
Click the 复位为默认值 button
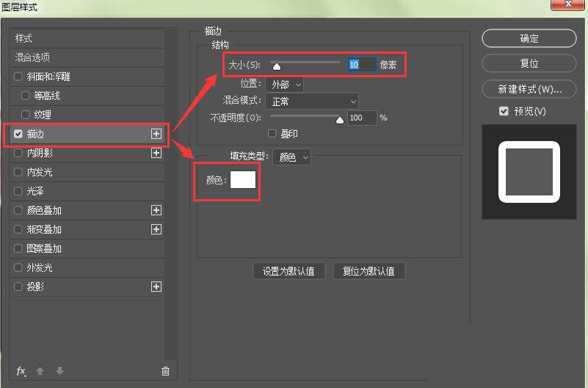coord(369,271)
